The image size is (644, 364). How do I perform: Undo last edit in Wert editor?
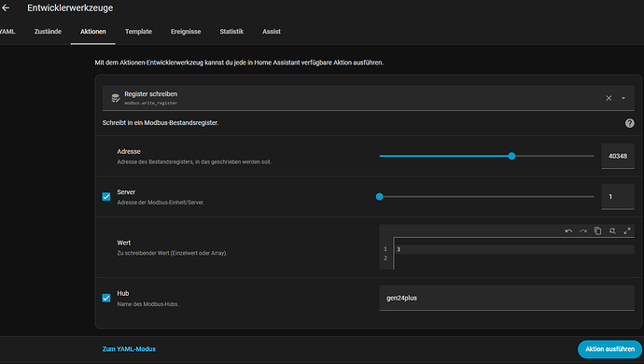coord(568,231)
